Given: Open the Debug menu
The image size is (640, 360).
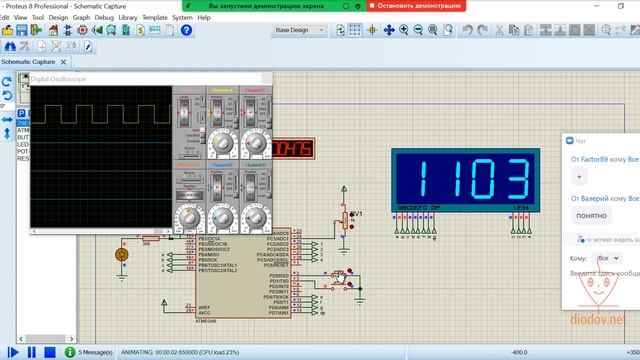Looking at the screenshot, I should pos(104,18).
